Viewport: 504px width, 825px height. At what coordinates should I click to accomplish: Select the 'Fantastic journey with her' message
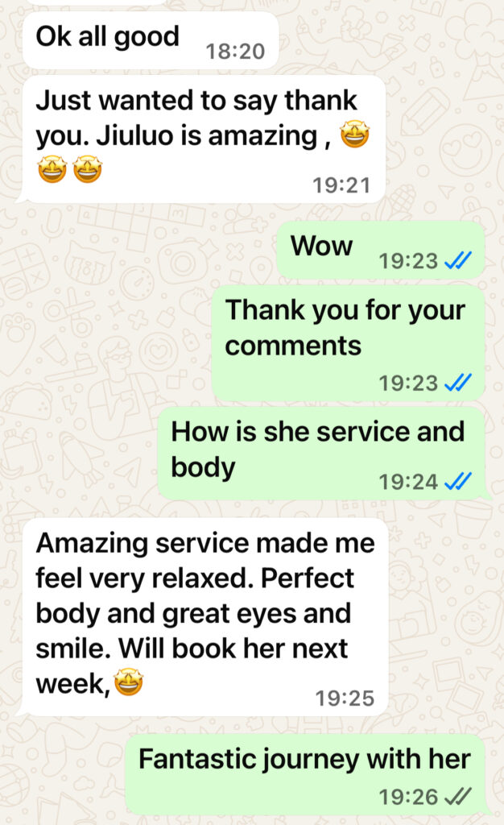pyautogui.click(x=307, y=775)
